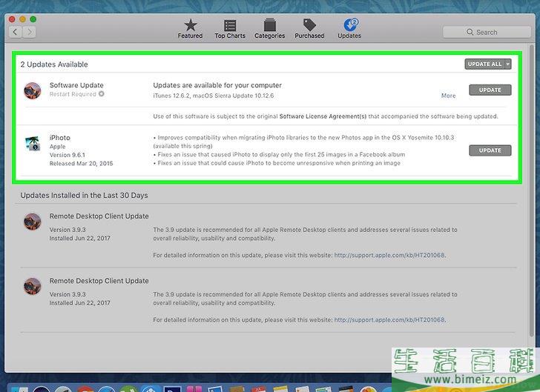Screen dimensions: 540x392
Task: Click the Restart Required info icon
Action: (101, 93)
